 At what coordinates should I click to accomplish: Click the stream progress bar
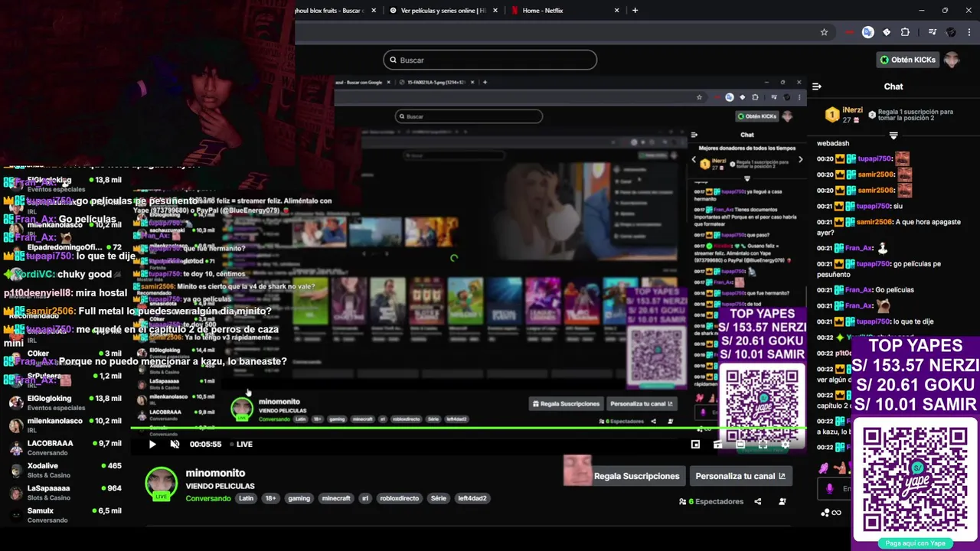pyautogui.click(x=467, y=429)
